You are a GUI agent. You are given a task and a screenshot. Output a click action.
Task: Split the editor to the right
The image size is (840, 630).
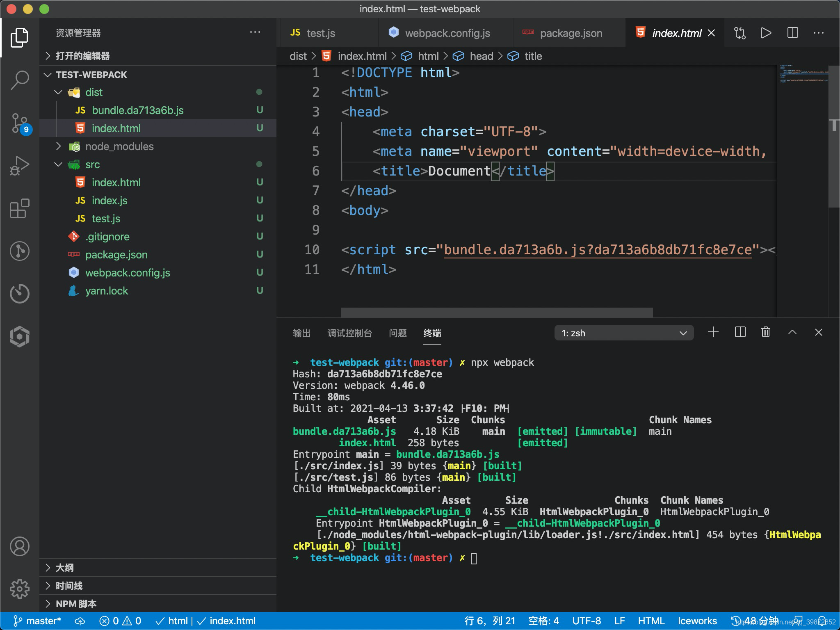pos(792,33)
